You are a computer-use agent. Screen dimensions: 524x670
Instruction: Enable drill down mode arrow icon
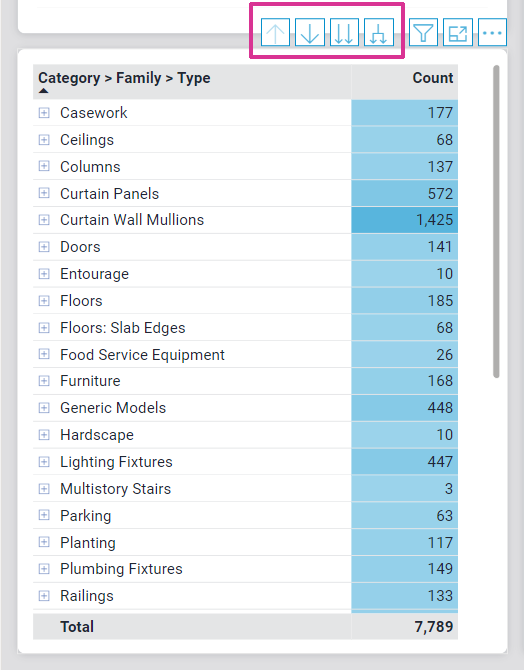pos(310,32)
